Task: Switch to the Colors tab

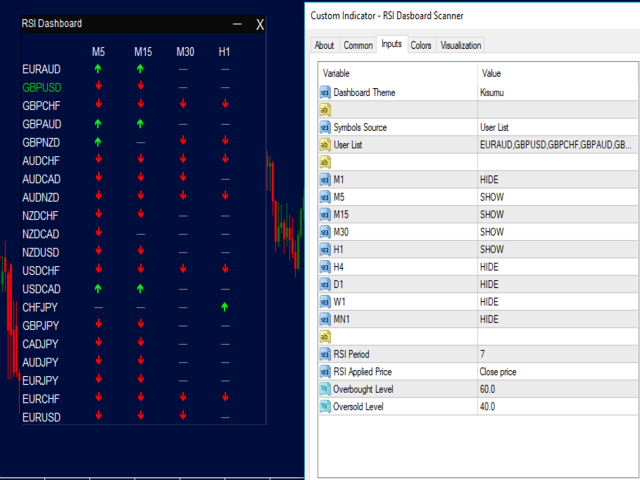Action: point(421,45)
